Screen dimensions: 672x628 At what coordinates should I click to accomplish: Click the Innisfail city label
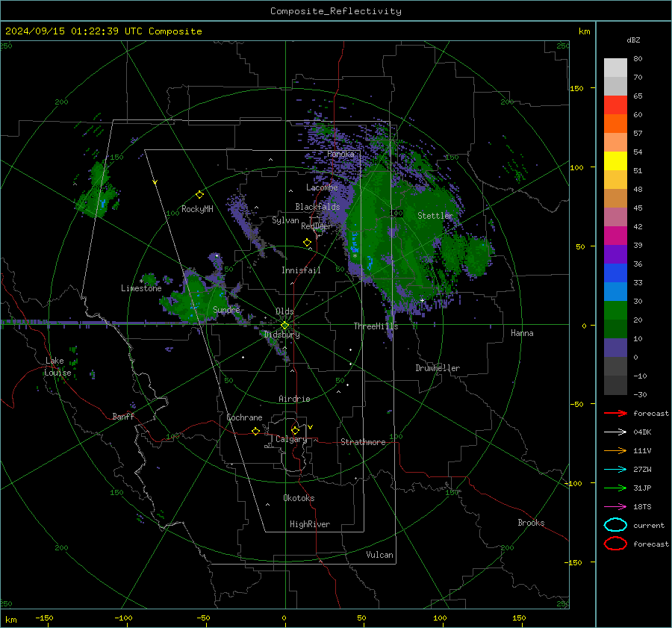pos(301,270)
